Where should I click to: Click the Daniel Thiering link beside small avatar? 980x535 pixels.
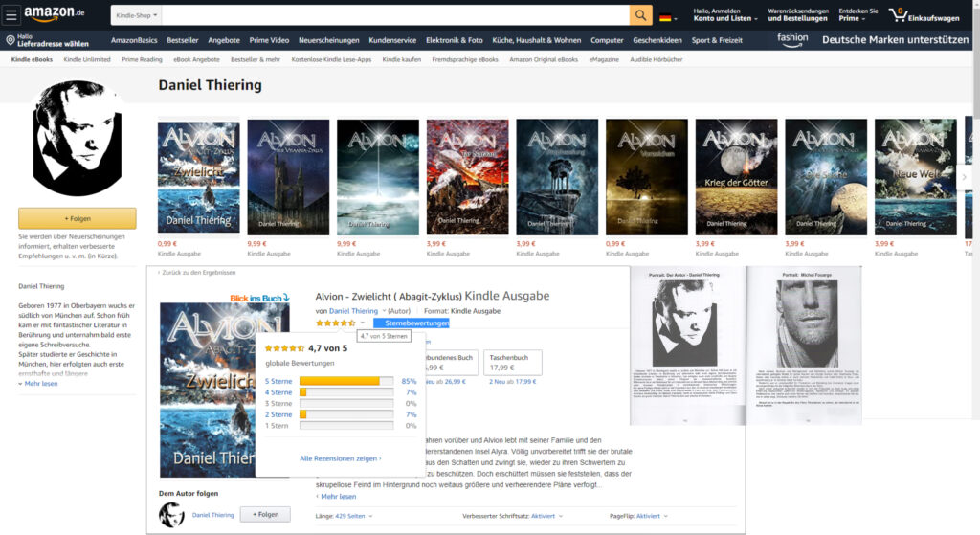212,515
